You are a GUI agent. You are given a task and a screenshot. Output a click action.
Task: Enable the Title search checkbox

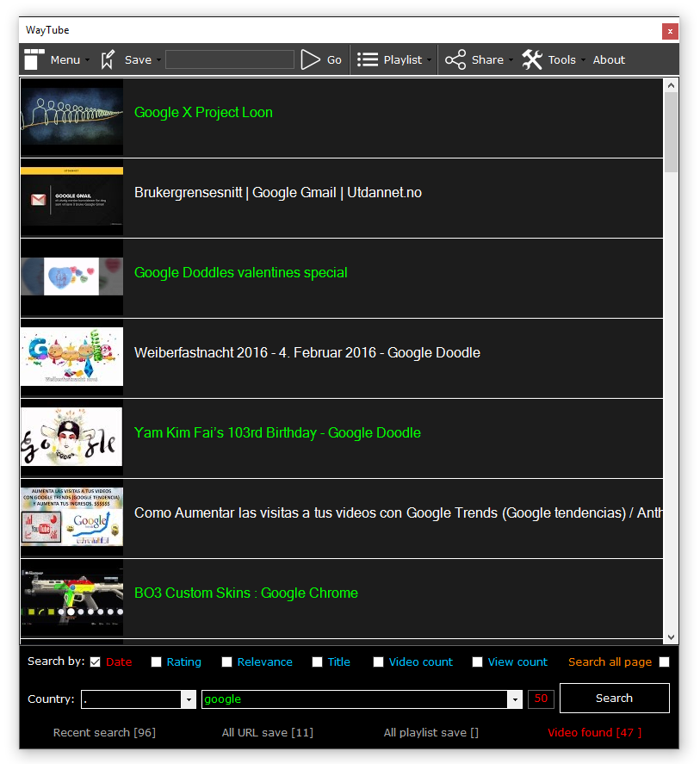317,662
